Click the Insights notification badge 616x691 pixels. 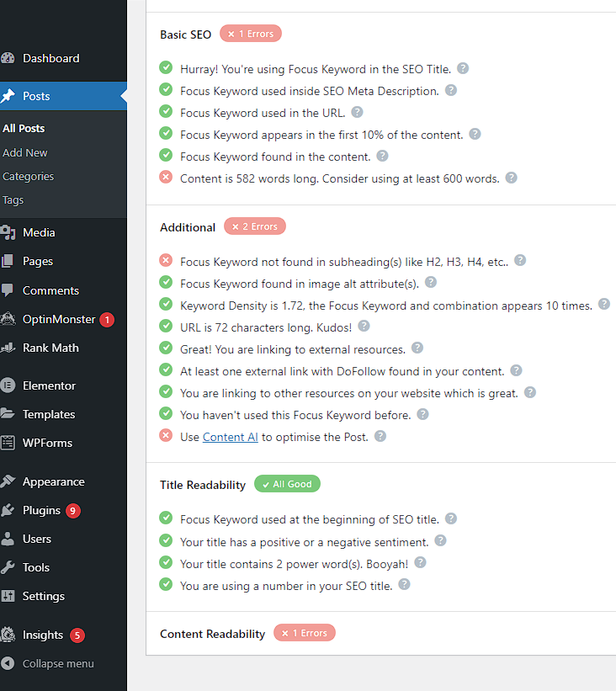tap(77, 635)
